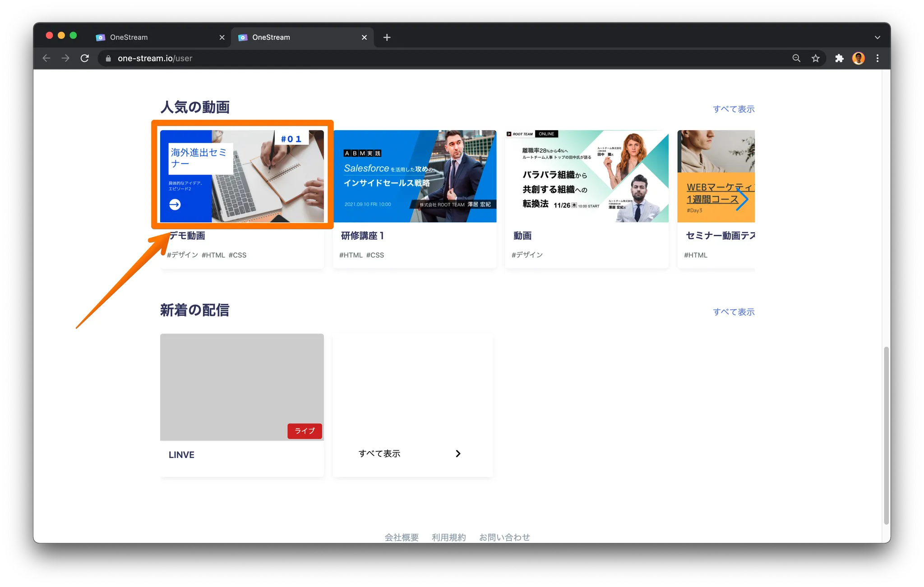Close the active OneStream tab
924x587 pixels.
pos(364,37)
